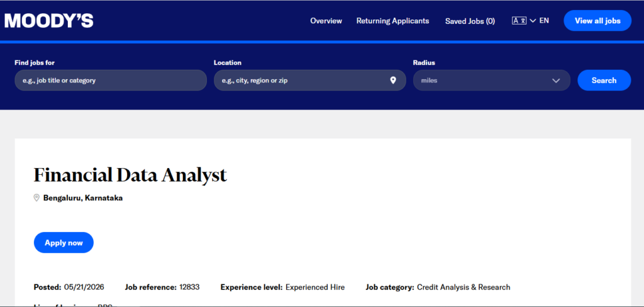
Task: Click the Posted: label
Action: [48, 287]
